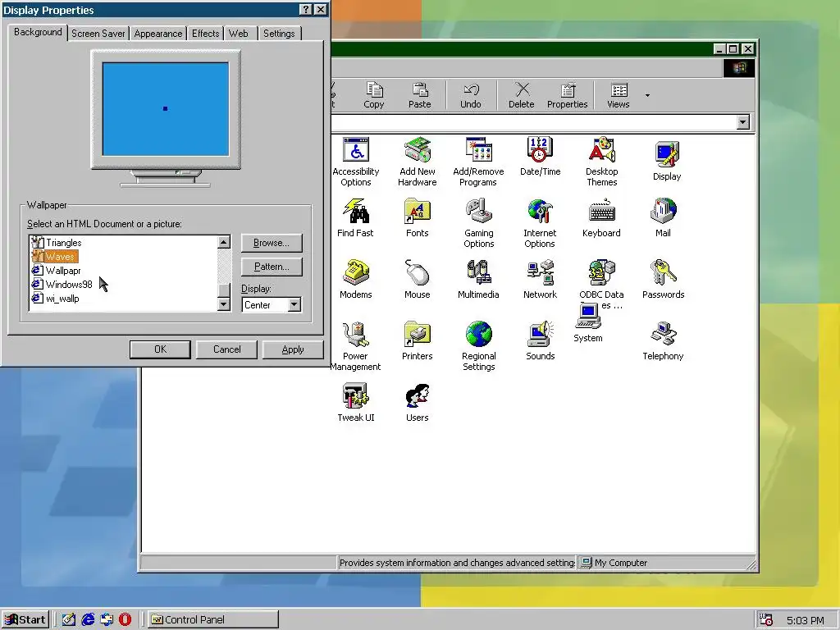
Task: Select the Display control panel icon
Action: tap(667, 161)
